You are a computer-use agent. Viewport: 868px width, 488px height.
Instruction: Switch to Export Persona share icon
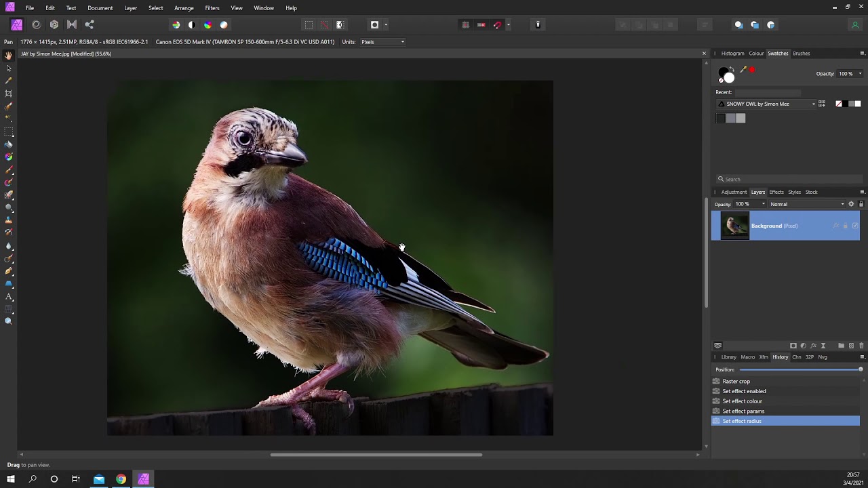(x=90, y=24)
